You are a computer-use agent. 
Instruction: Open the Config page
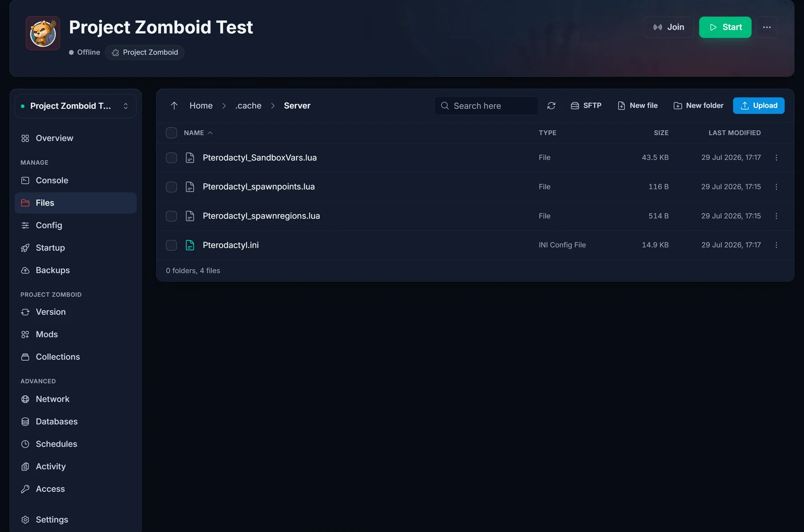75,225
